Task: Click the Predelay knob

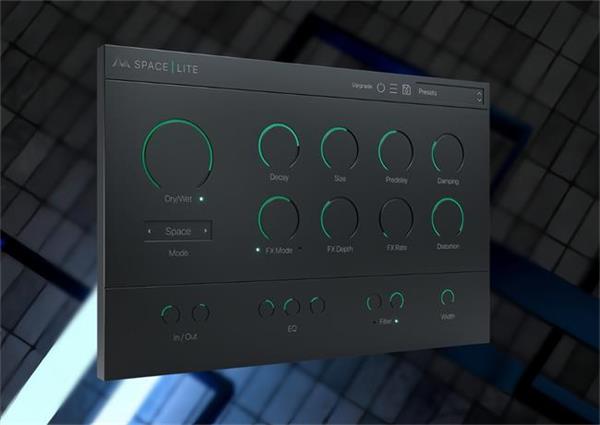Action: click(x=396, y=150)
